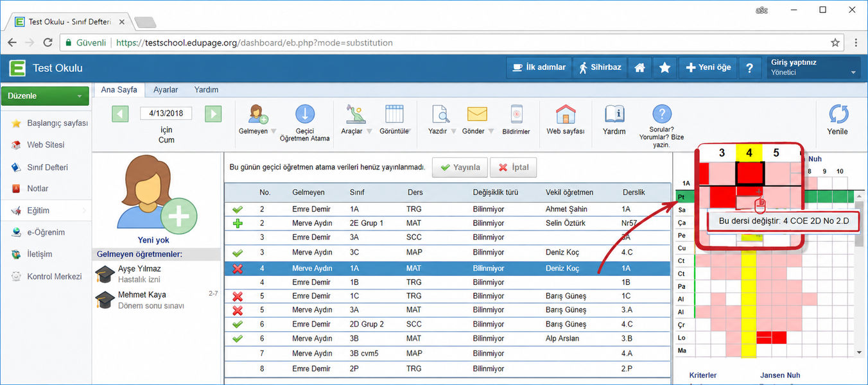Viewport: 868px width, 385px height.
Task: Toggle green plus on 2E Grup 1 row
Action: (238, 223)
